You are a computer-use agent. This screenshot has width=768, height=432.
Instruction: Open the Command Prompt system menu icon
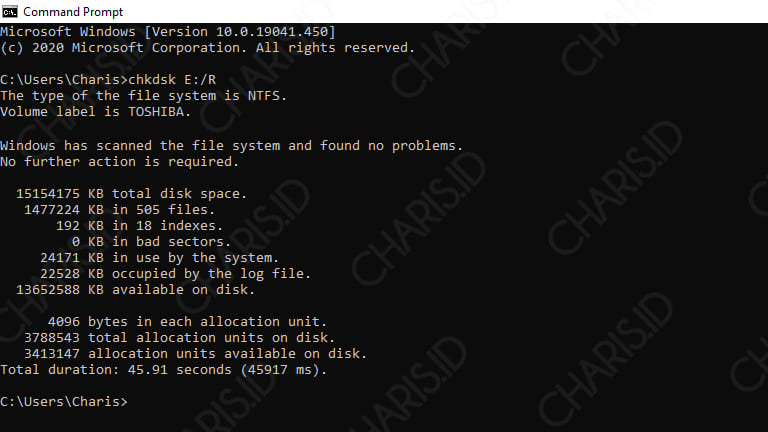tap(9, 11)
